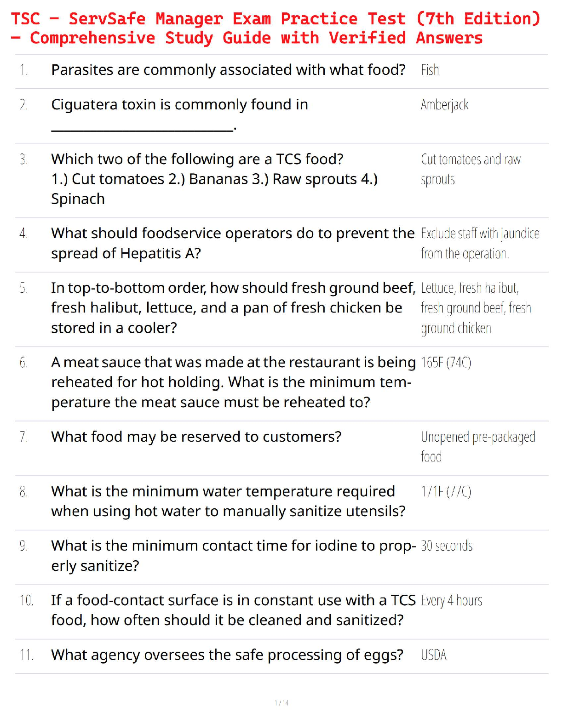Click the "30 seconds" iodine answer

point(447,546)
